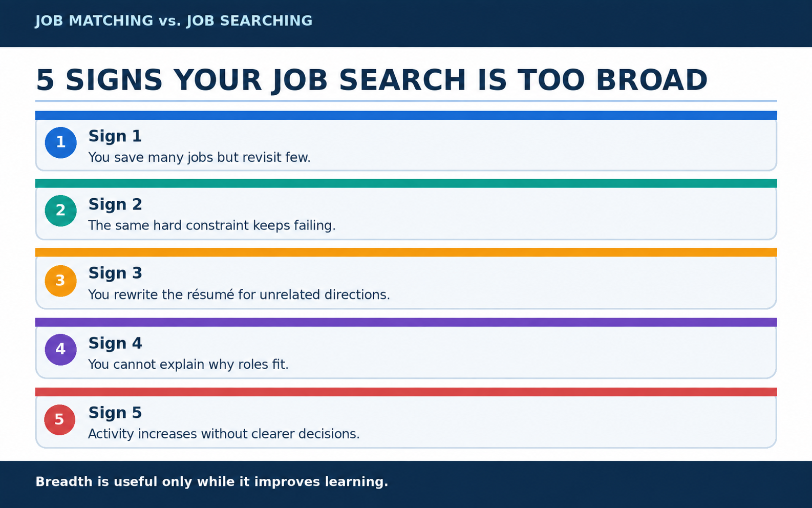Select the Sign 2 heading

click(x=115, y=204)
